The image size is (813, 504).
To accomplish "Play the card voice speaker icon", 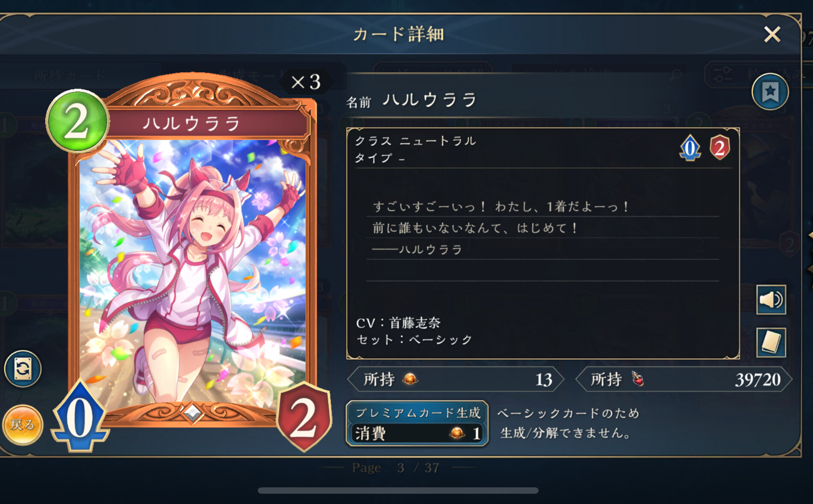I will tap(771, 300).
